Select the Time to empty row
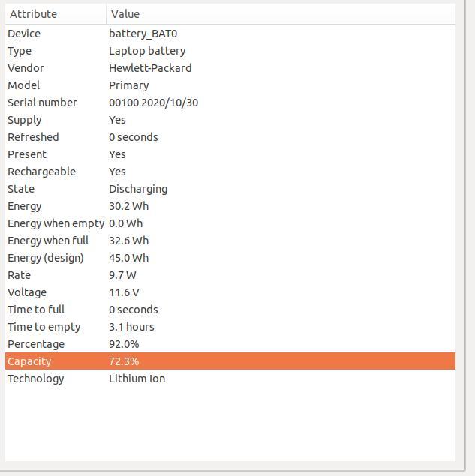 [230, 327]
